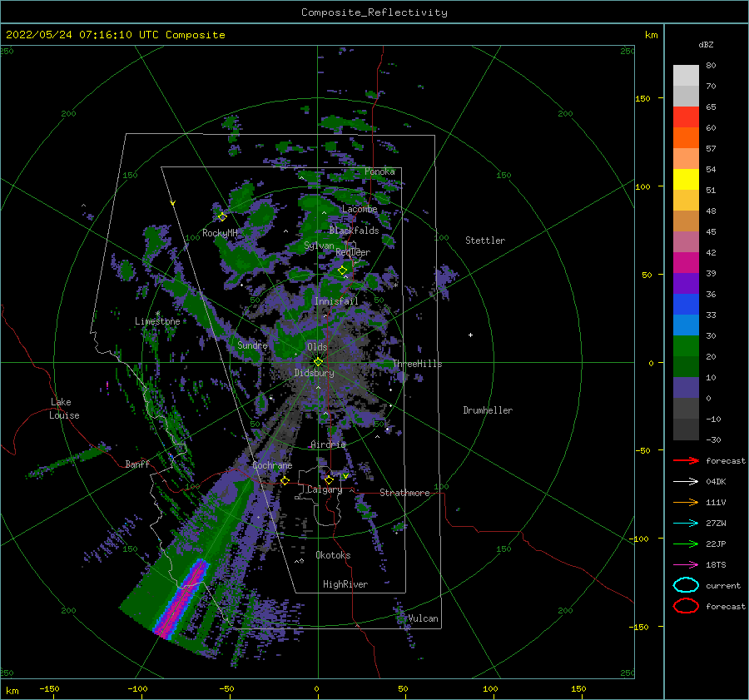
Task: Click yellow diamond marker near RockyMH
Action: tap(222, 217)
